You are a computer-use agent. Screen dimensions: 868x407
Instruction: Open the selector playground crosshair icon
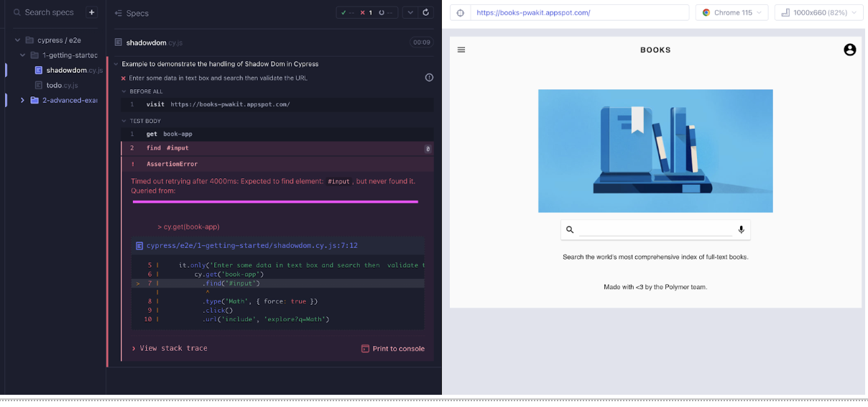pyautogui.click(x=461, y=12)
